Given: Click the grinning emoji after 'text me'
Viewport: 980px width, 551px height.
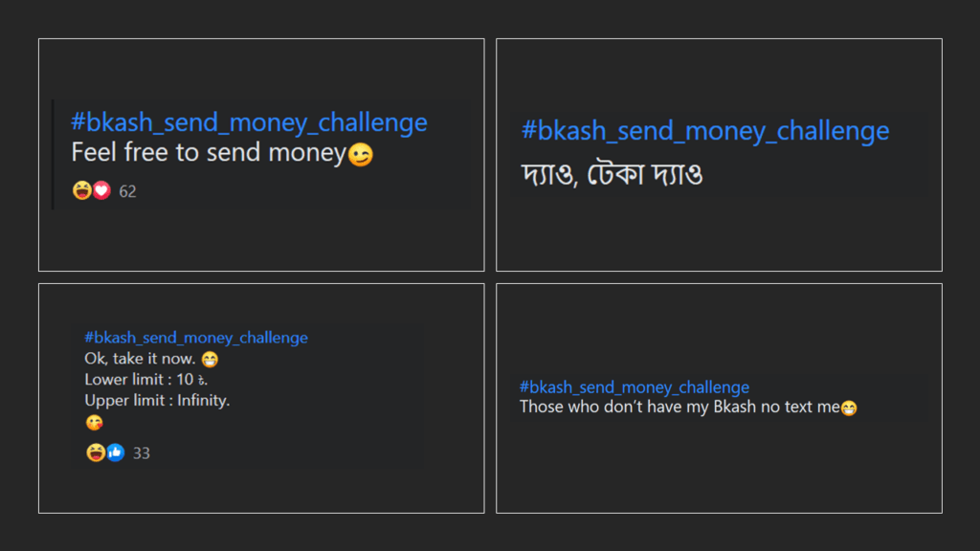Looking at the screenshot, I should 849,408.
